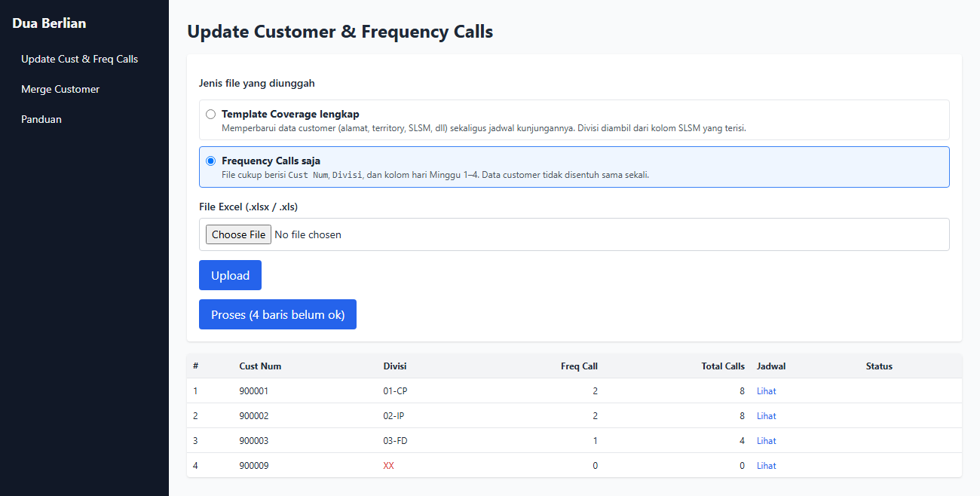Open Lihat link for customer 900009
The height and width of the screenshot is (496, 980).
(x=767, y=466)
